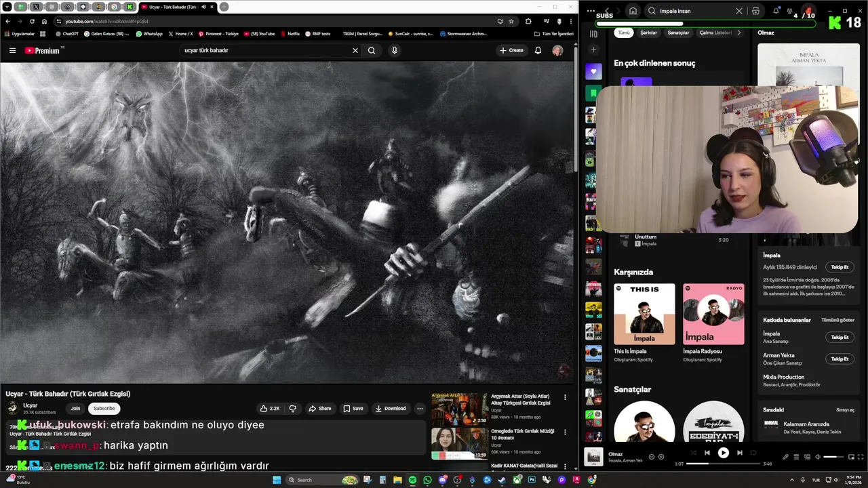Open Spotify Liked Songs in sidebar

(x=593, y=72)
